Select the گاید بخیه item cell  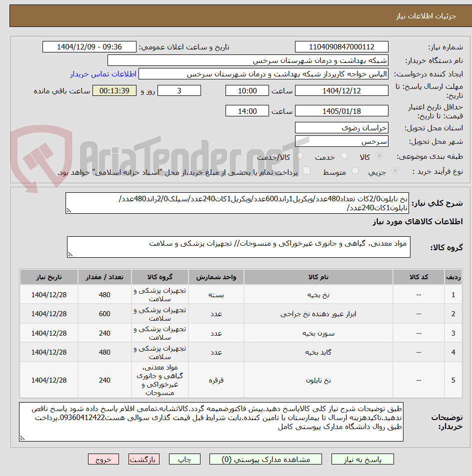click(318, 352)
